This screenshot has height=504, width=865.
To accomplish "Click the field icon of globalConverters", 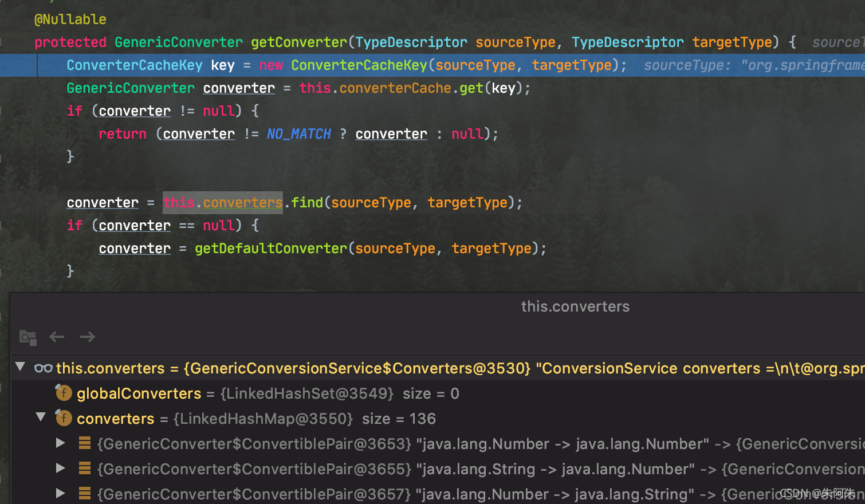I will point(64,393).
